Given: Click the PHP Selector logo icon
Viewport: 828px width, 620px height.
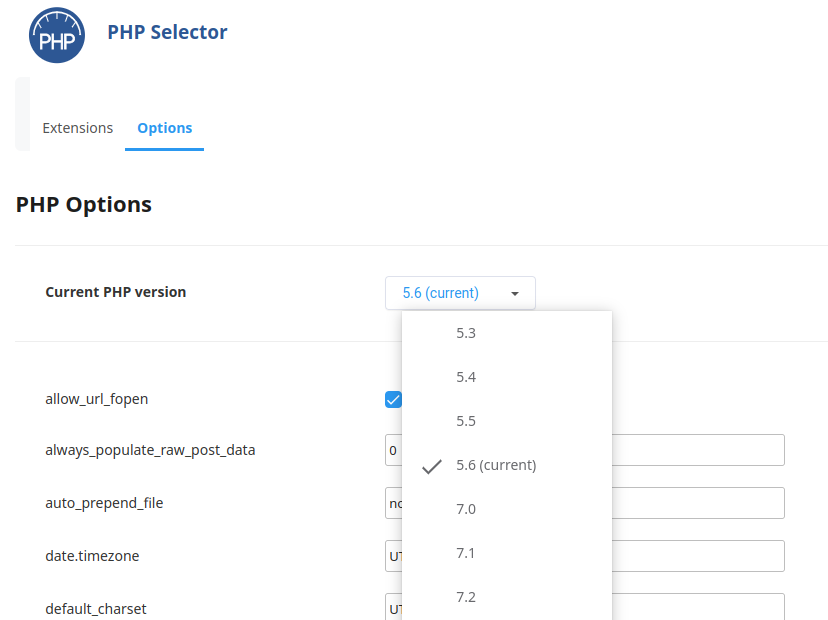Looking at the screenshot, I should click(57, 35).
